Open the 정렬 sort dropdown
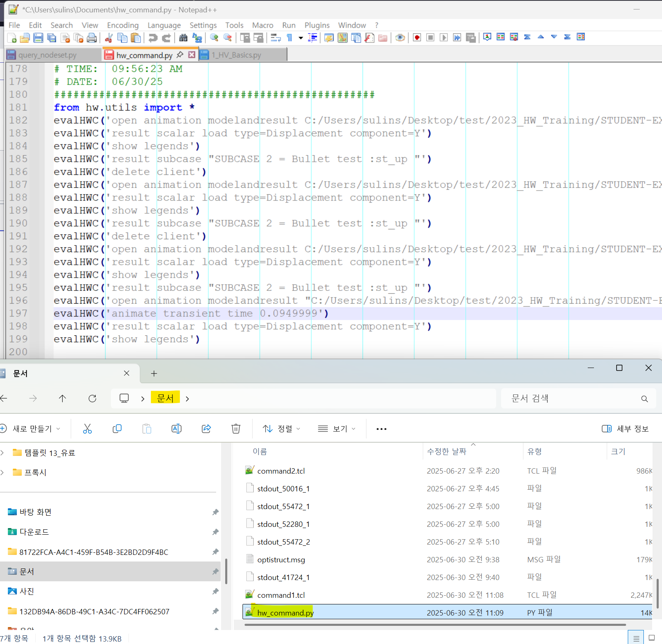The height and width of the screenshot is (644, 662). pyautogui.click(x=282, y=429)
